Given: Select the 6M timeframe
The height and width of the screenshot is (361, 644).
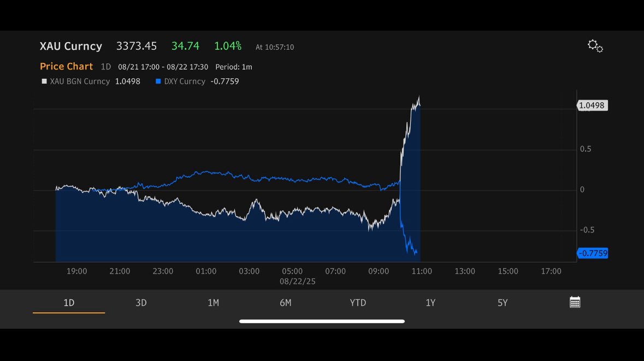Looking at the screenshot, I should click(x=286, y=302).
